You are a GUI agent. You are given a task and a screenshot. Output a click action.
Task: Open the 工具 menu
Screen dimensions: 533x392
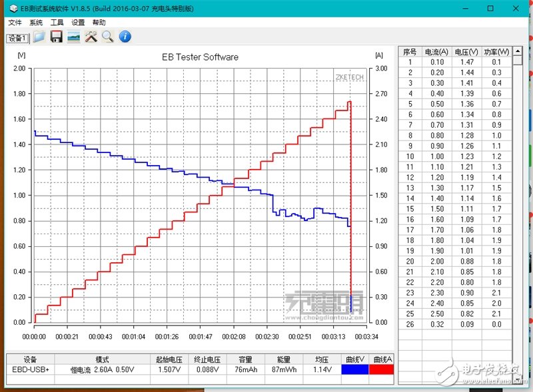pos(57,22)
